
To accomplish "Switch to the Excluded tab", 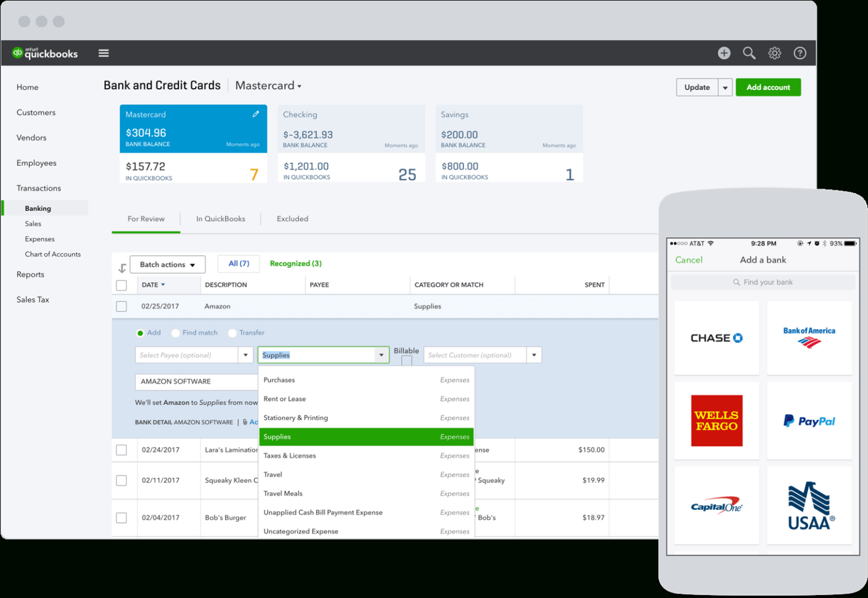I will tap(292, 218).
